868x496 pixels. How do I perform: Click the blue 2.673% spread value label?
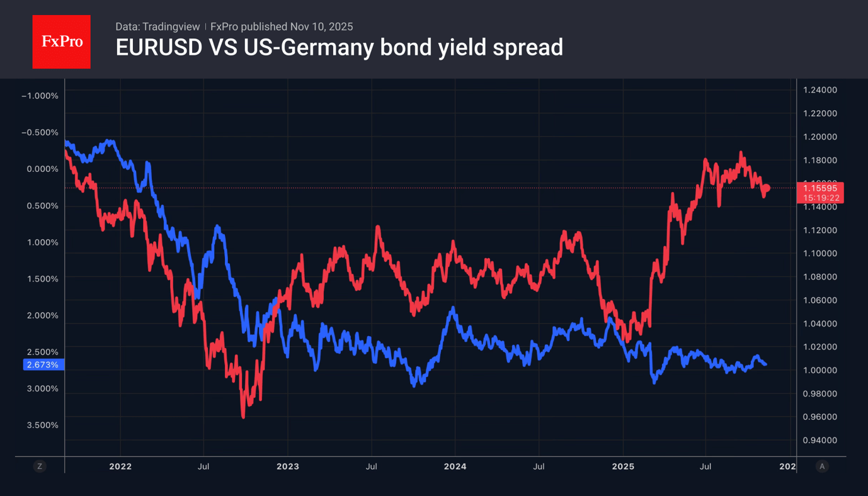point(43,364)
